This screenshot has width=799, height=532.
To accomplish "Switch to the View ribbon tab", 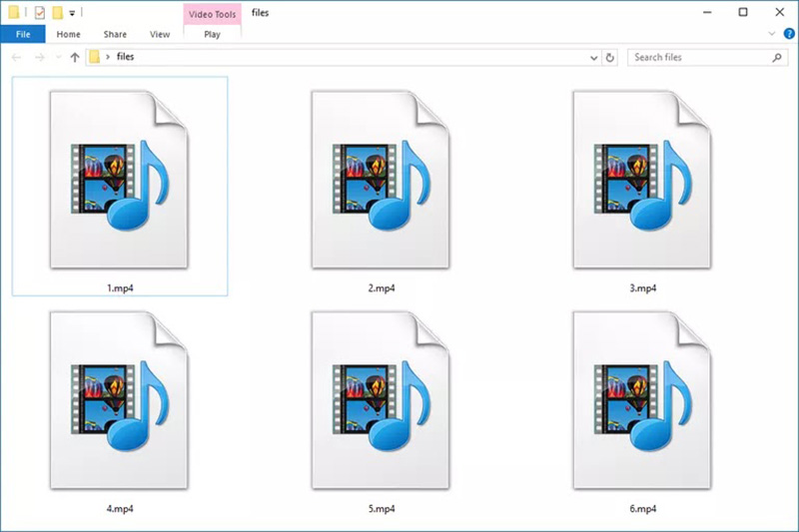I will [x=160, y=34].
